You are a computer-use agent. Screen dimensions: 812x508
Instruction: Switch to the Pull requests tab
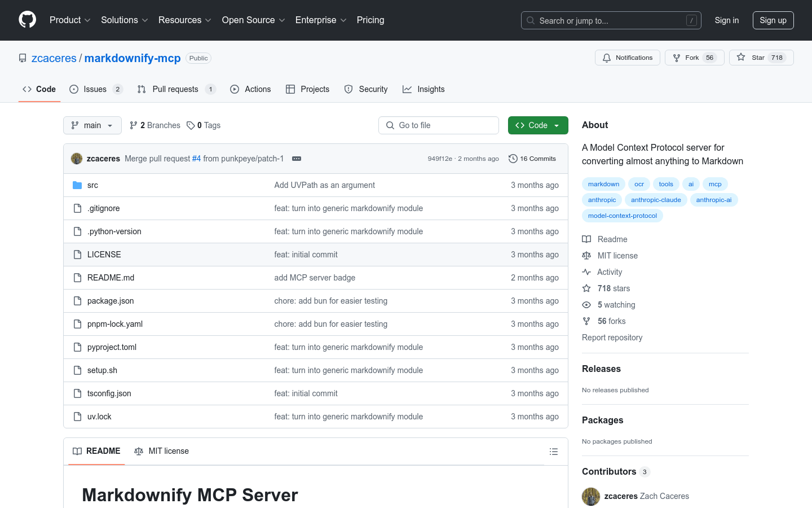pyautogui.click(x=176, y=89)
